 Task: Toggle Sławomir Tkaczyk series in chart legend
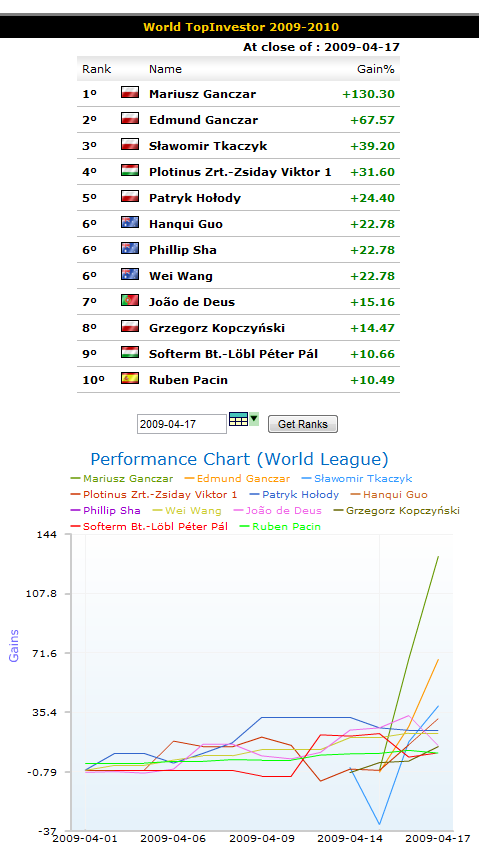tap(357, 479)
